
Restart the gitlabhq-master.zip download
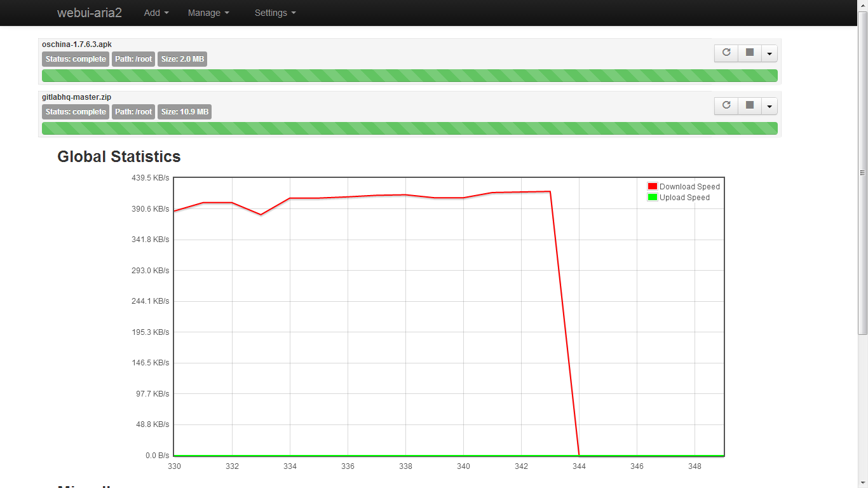tap(726, 105)
